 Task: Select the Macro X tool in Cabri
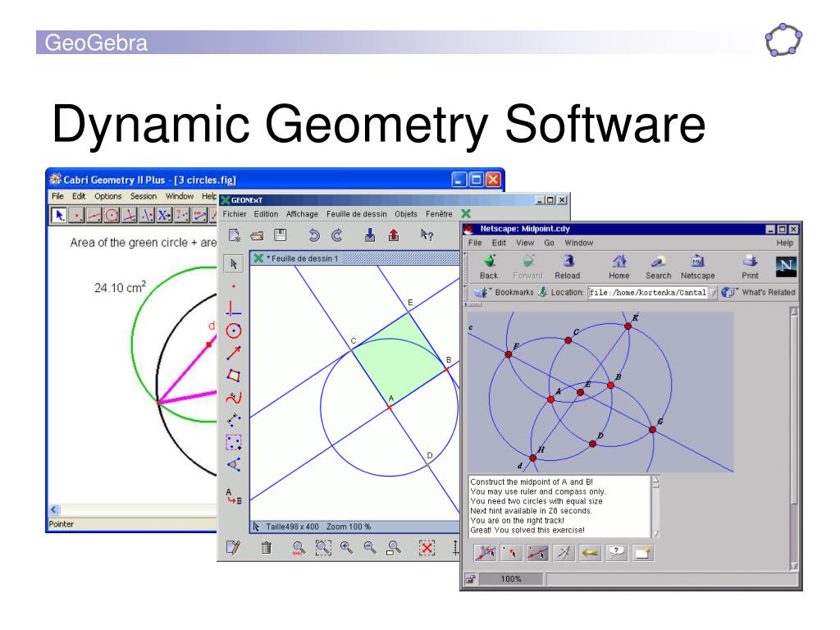pyautogui.click(x=164, y=216)
